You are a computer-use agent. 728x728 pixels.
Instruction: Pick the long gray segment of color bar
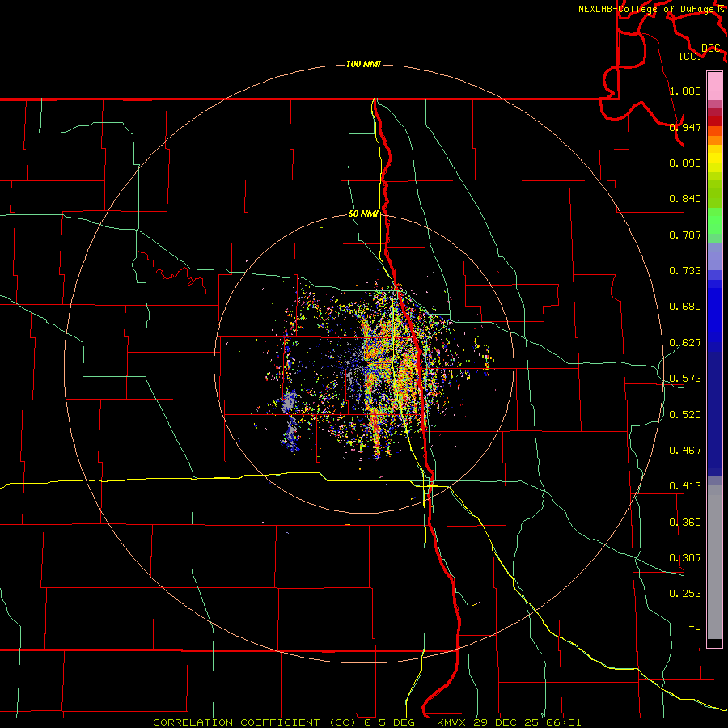[x=714, y=562]
